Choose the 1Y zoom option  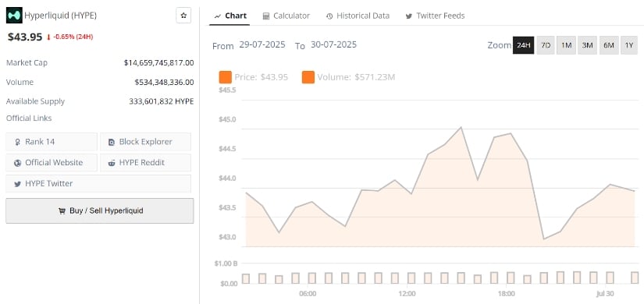pos(629,45)
